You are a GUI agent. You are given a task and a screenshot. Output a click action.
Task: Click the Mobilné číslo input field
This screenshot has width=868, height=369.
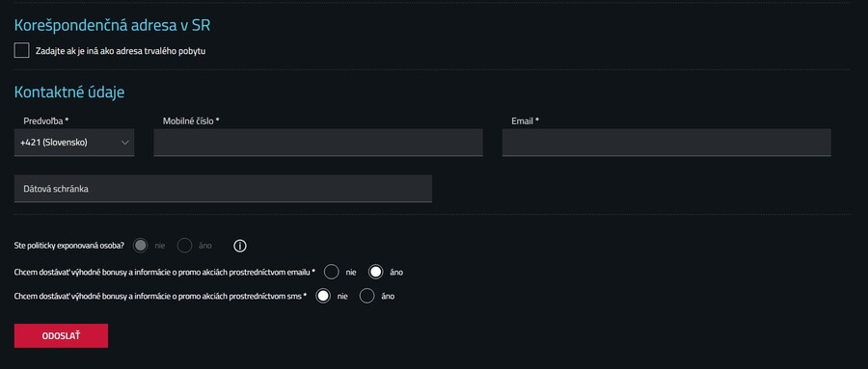(x=318, y=143)
